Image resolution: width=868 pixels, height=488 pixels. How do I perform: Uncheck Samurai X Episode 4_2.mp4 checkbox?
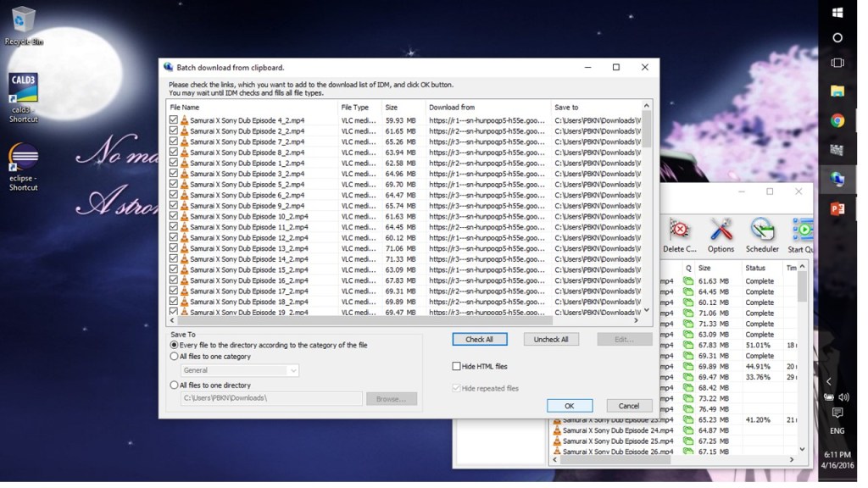[x=174, y=120]
